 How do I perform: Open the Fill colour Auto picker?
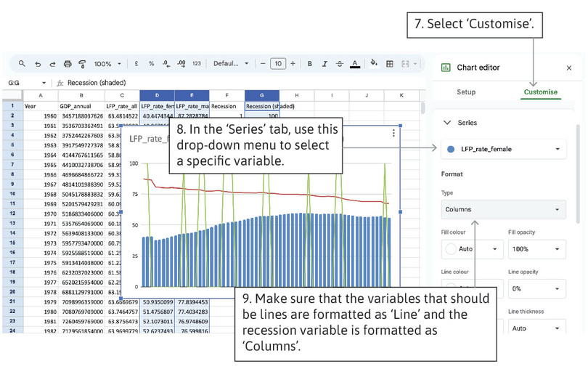click(x=472, y=248)
